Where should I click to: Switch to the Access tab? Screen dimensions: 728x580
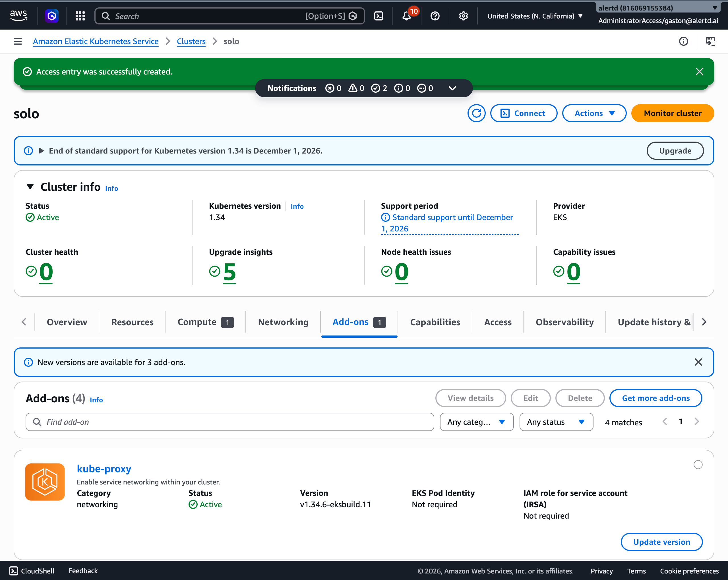498,322
